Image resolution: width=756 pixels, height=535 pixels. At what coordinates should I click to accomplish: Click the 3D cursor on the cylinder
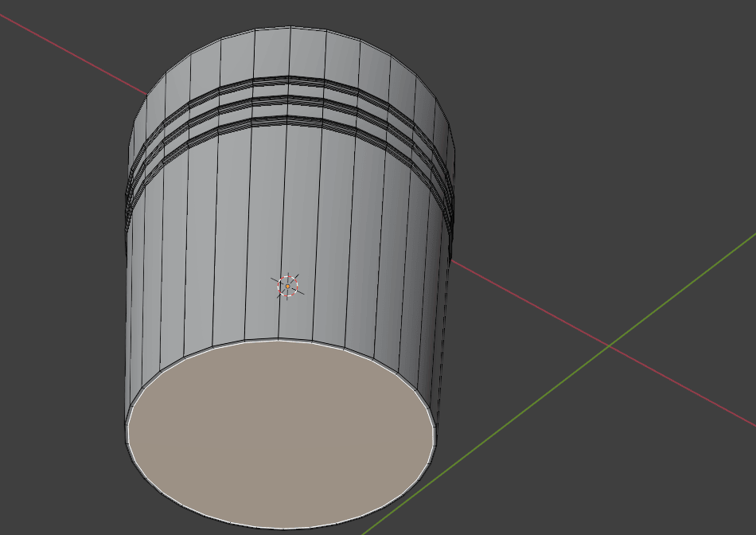pos(287,286)
